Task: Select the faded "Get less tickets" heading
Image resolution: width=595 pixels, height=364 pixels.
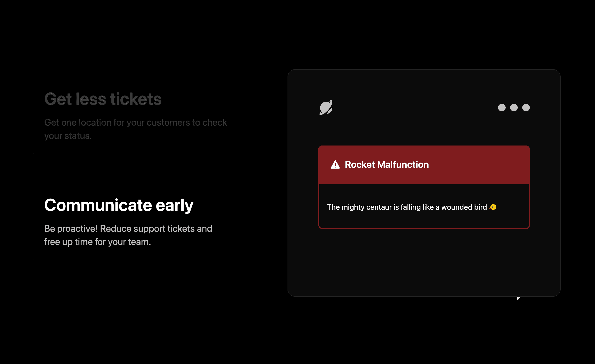Action: [x=103, y=99]
